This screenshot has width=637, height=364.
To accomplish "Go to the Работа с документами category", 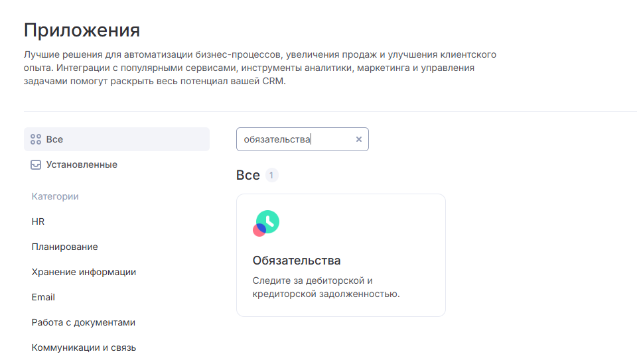I will 83,322.
